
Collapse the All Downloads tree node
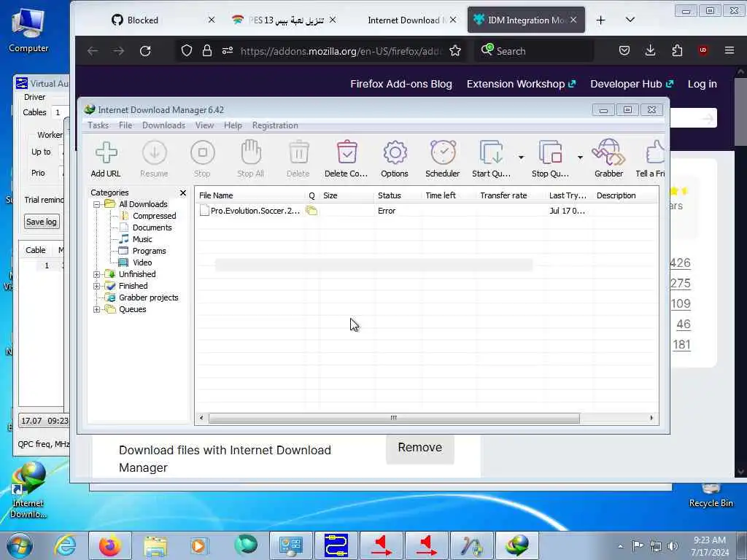97,204
